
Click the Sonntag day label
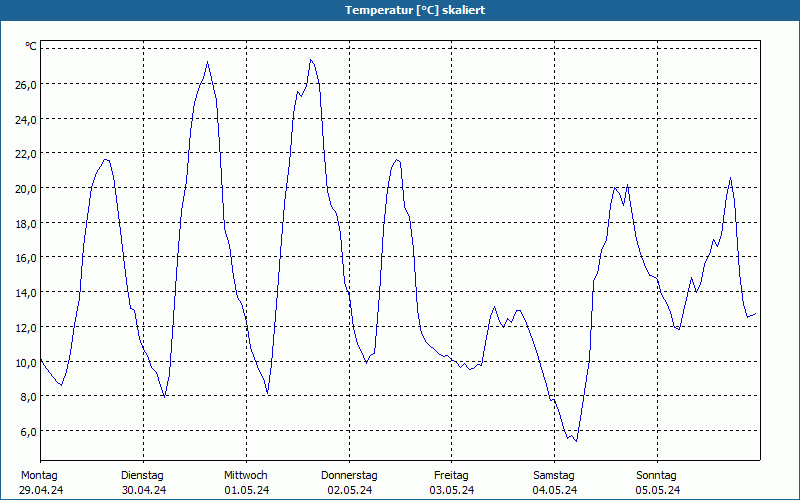(657, 476)
